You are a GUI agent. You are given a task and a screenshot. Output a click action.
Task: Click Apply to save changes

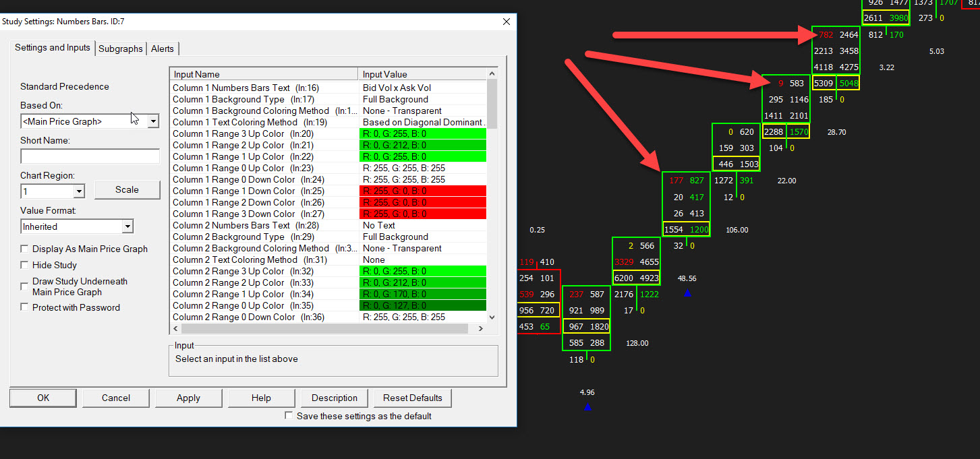pos(188,398)
